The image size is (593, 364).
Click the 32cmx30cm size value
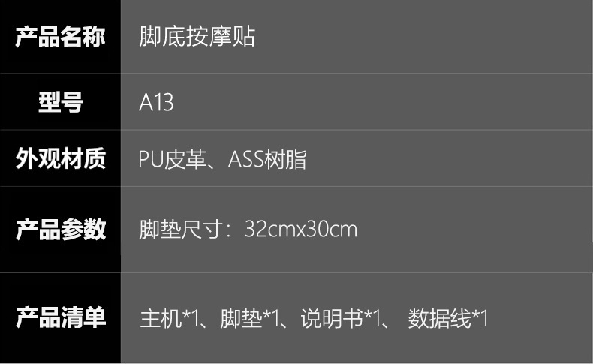[301, 230]
